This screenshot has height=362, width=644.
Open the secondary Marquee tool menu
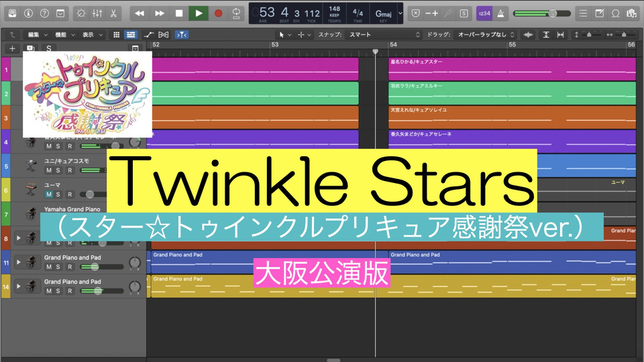point(305,35)
